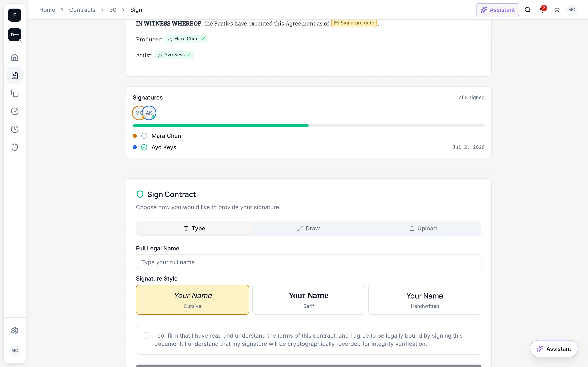This screenshot has height=367, width=588.
Task: Open the settings gear icon
Action: (x=14, y=331)
